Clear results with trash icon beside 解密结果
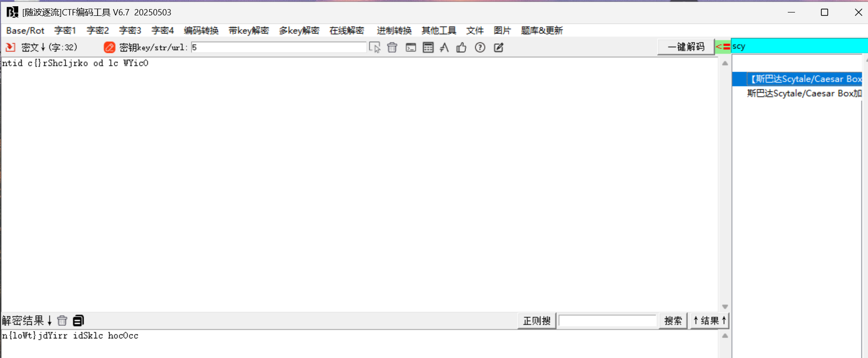Viewport: 868px width, 358px height. pyautogui.click(x=62, y=321)
